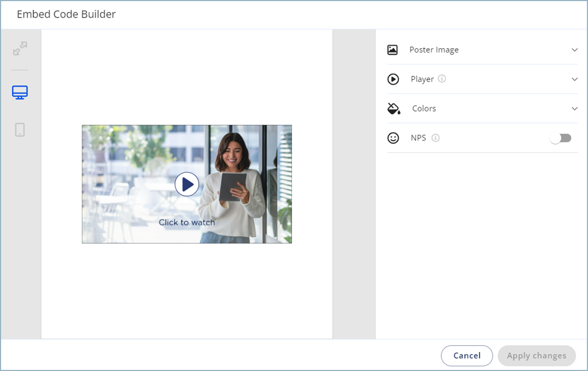Open the Player section dropdown

(x=574, y=79)
